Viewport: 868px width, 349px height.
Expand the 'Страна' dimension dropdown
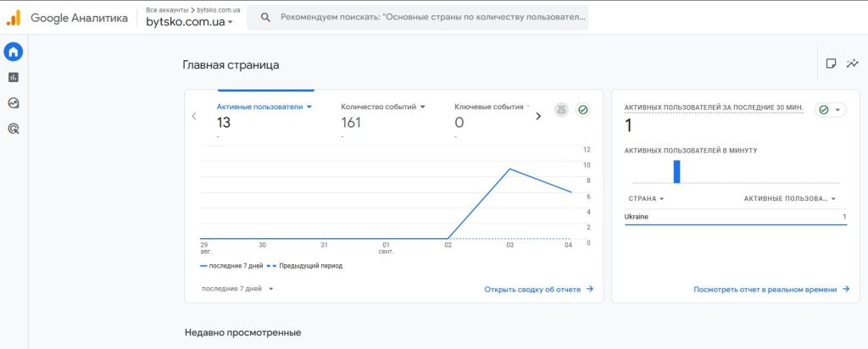click(x=646, y=199)
